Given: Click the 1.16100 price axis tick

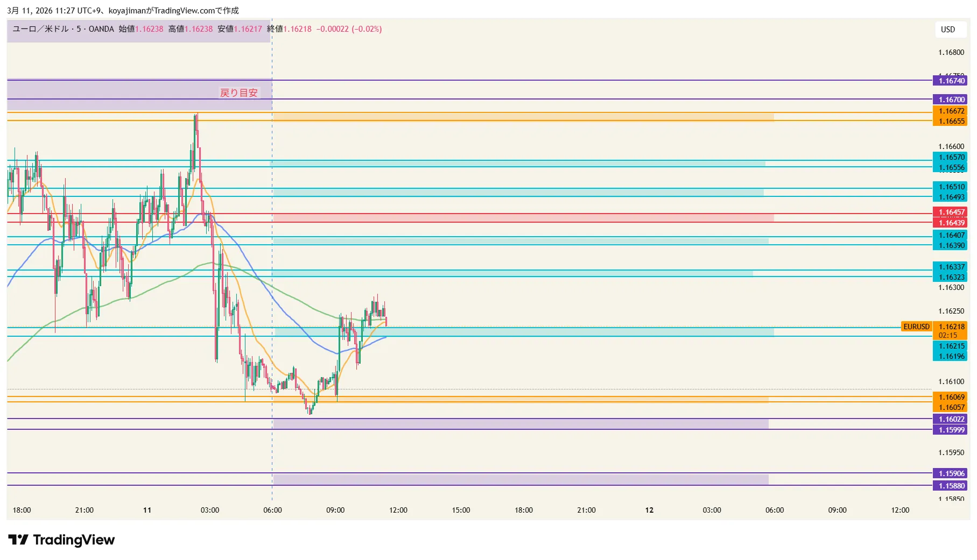Looking at the screenshot, I should tap(951, 381).
